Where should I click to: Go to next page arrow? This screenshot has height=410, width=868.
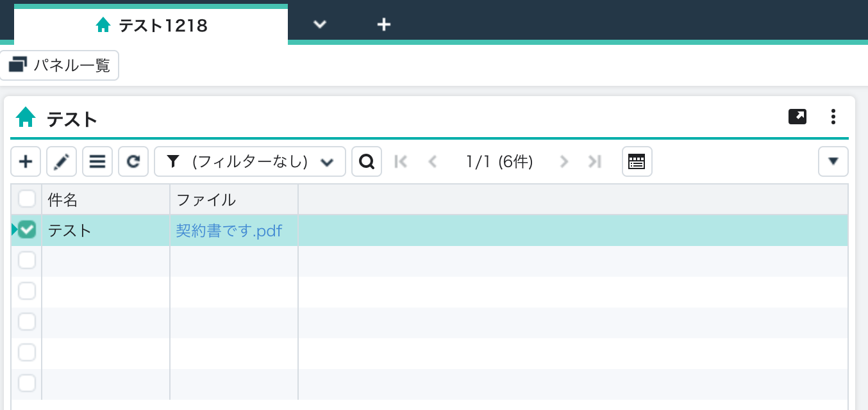564,161
